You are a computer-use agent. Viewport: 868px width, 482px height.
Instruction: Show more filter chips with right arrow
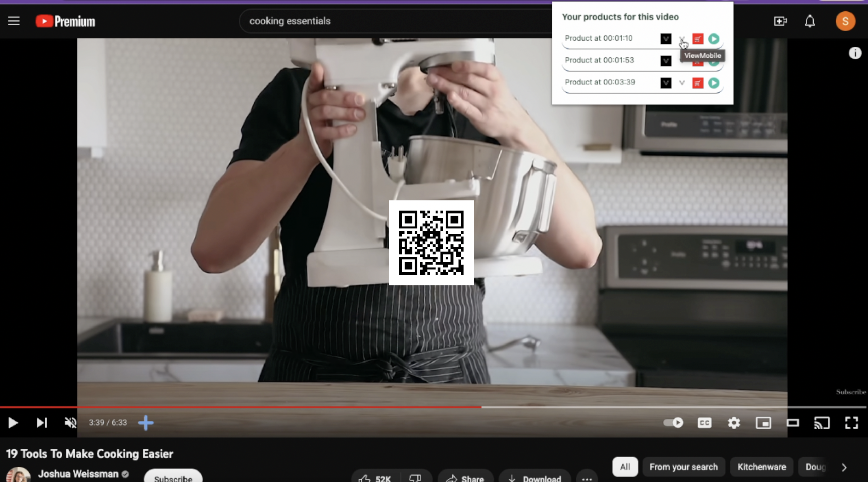pos(844,467)
